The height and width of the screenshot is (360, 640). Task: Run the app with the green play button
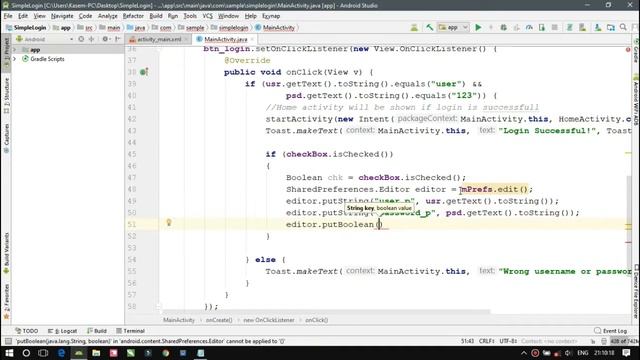(478, 27)
